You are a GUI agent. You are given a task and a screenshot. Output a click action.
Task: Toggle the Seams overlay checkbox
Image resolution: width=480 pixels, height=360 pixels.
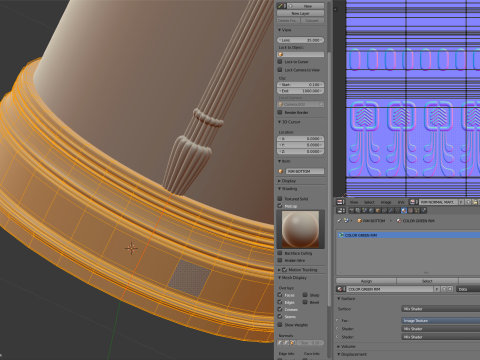(280, 317)
